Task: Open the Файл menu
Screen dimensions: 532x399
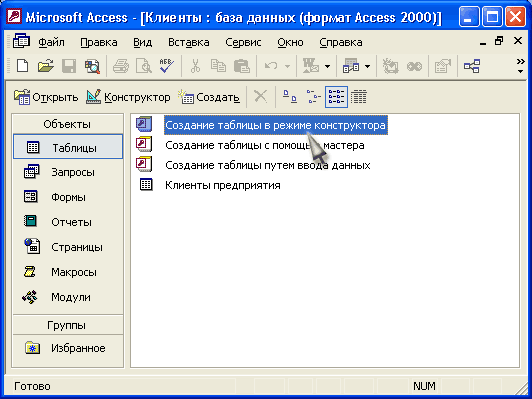Action: point(51,42)
